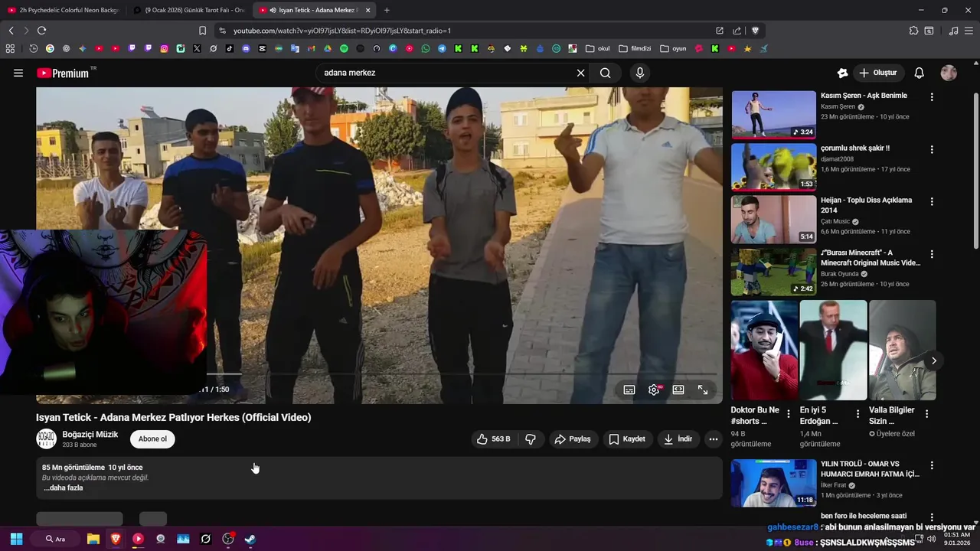This screenshot has height=551, width=980.
Task: Open the 'filmdizi' bookmarks folder
Action: point(635,48)
